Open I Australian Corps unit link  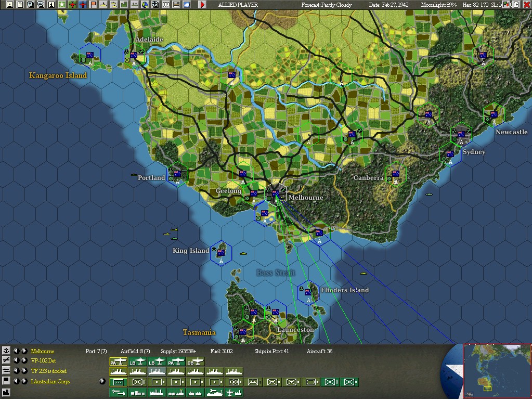50,382
